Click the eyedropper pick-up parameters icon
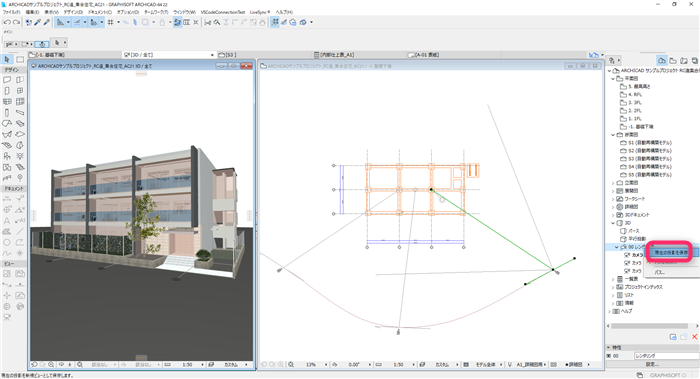The height and width of the screenshot is (379, 700). click(38, 22)
